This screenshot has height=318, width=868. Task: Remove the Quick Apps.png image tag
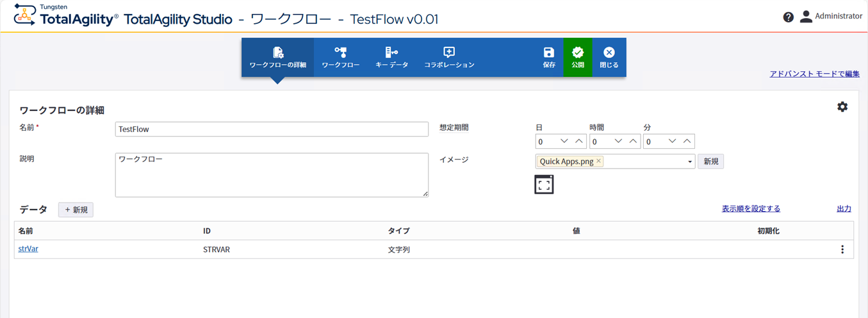click(x=598, y=161)
